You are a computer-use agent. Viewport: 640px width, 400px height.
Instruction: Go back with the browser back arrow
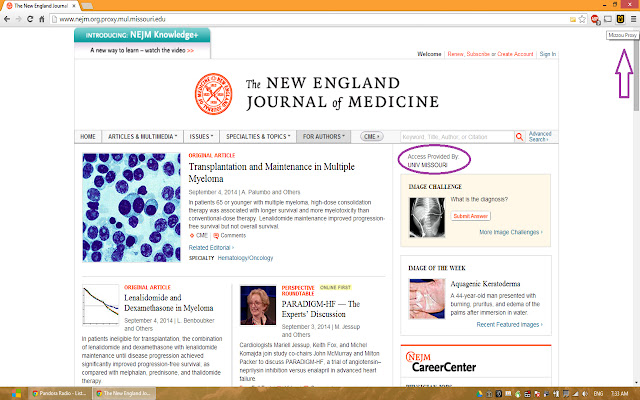coord(7,19)
